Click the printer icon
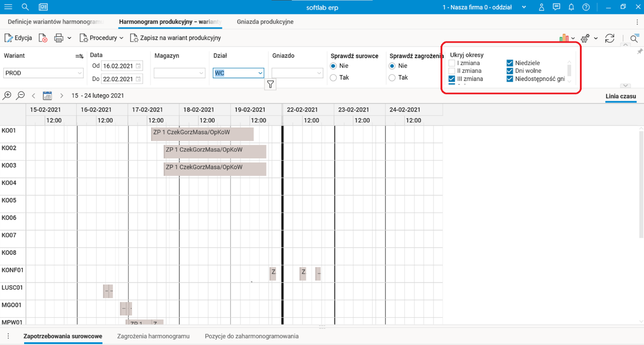 coord(59,38)
